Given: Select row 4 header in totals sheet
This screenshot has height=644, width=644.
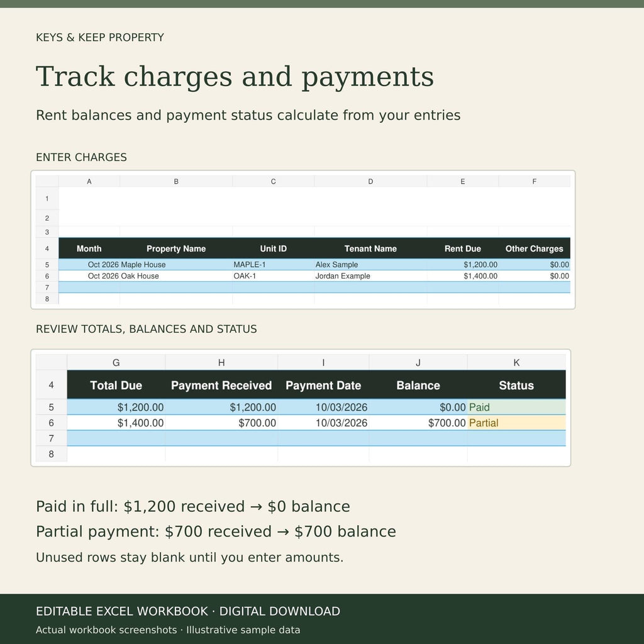Looking at the screenshot, I should pos(52,385).
